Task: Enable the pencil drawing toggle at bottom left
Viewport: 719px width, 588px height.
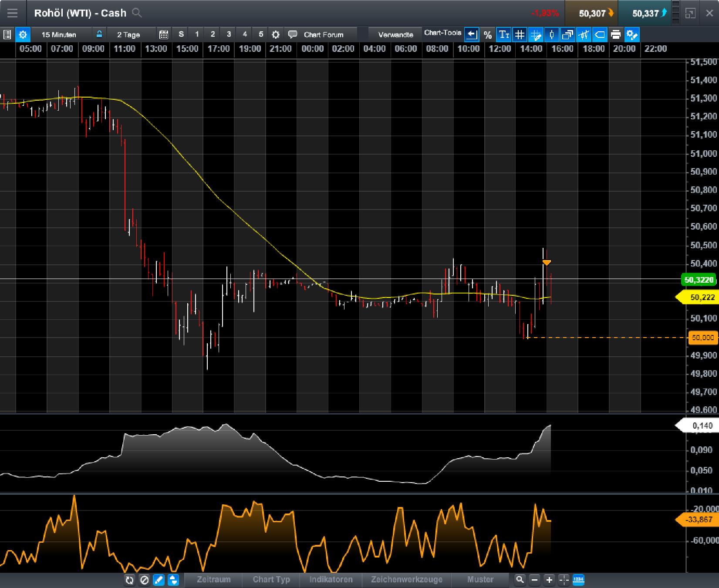Action: [159, 580]
